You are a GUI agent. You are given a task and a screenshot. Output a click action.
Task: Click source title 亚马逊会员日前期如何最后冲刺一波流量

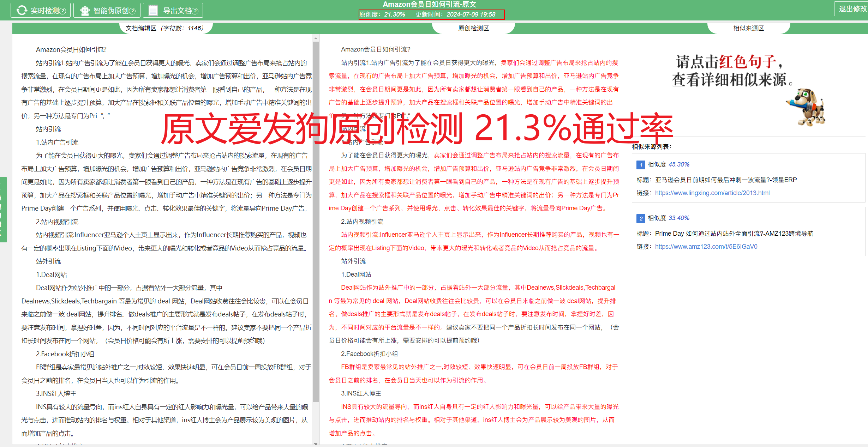tap(726, 180)
